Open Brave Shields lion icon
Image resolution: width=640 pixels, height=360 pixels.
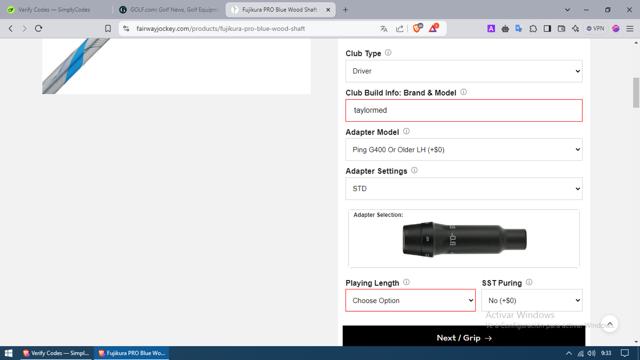pyautogui.click(x=417, y=28)
